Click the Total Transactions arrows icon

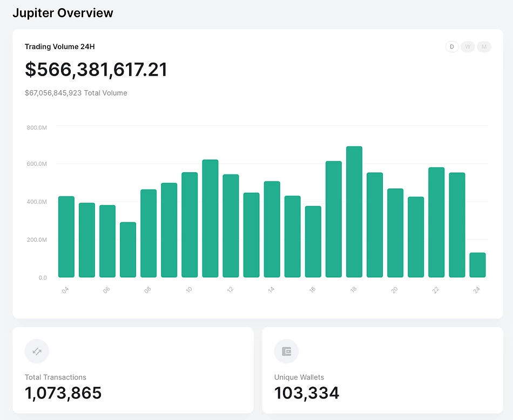tap(37, 351)
